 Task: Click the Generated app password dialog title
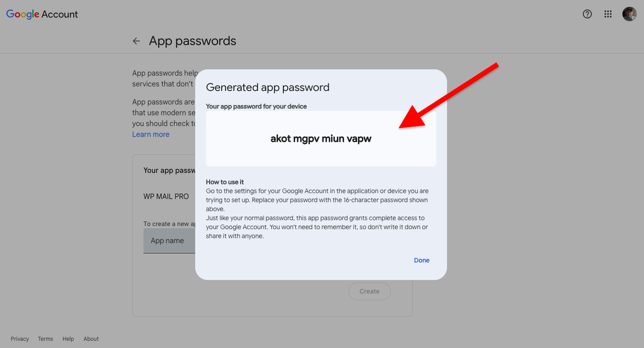pos(268,87)
